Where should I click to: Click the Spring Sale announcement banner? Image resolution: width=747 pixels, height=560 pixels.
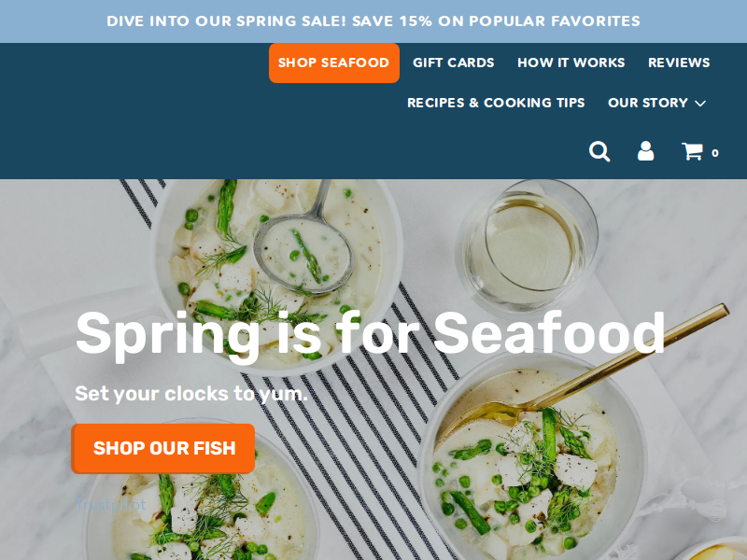[373, 21]
